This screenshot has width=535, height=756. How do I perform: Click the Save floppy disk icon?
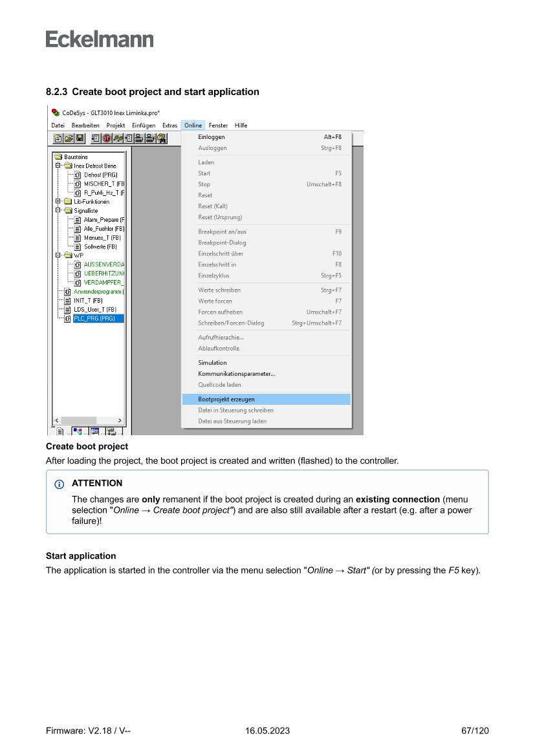[x=80, y=138]
